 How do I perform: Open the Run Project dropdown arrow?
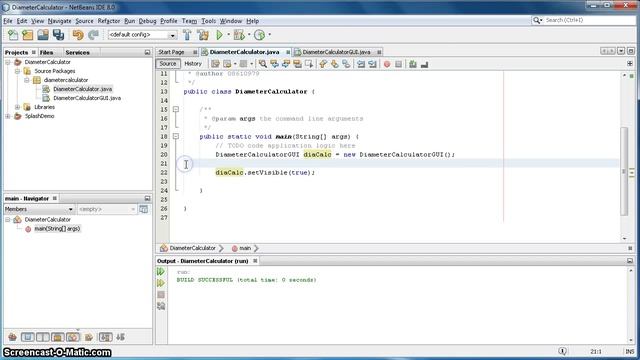228,35
